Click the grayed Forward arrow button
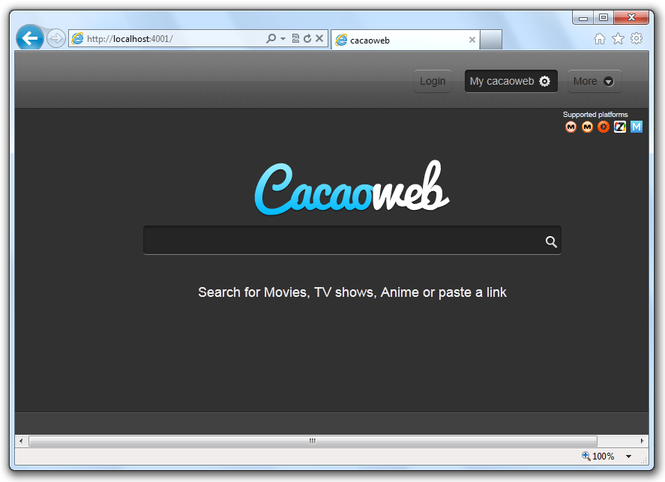 56,39
